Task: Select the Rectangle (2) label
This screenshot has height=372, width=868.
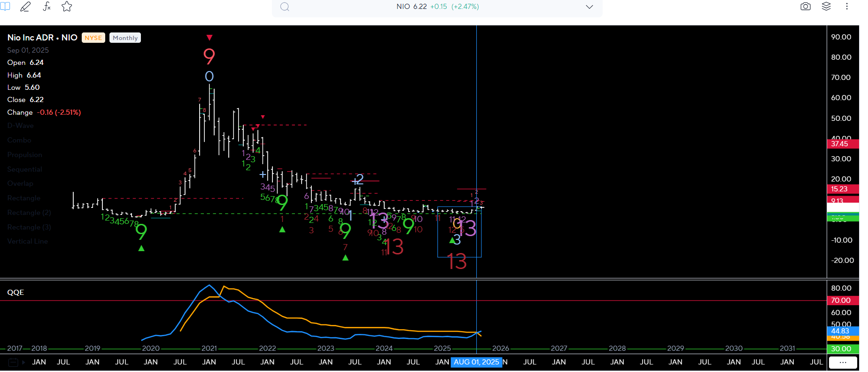Action: 29,213
